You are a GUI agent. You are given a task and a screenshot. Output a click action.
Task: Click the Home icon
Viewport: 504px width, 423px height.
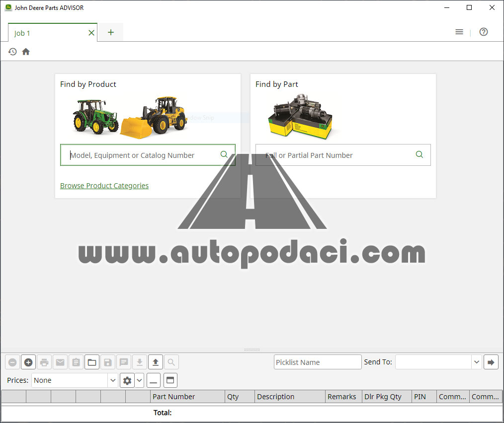point(25,51)
